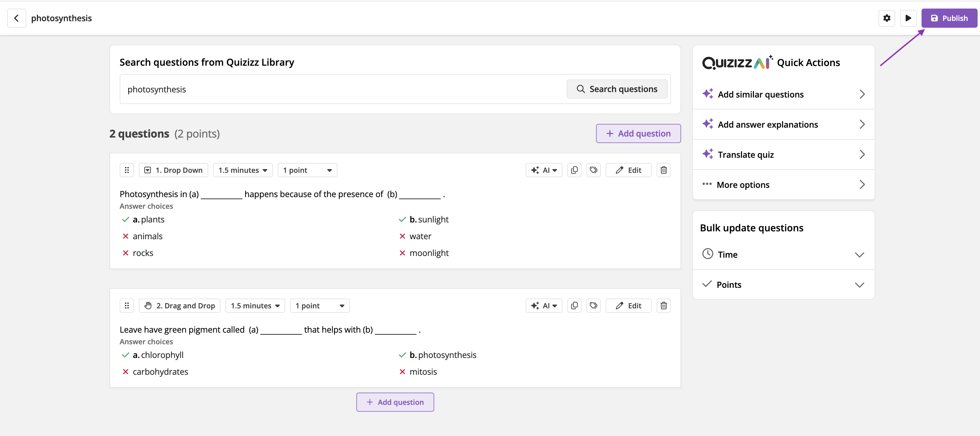Delete question 2 with trash icon

pyautogui.click(x=663, y=306)
